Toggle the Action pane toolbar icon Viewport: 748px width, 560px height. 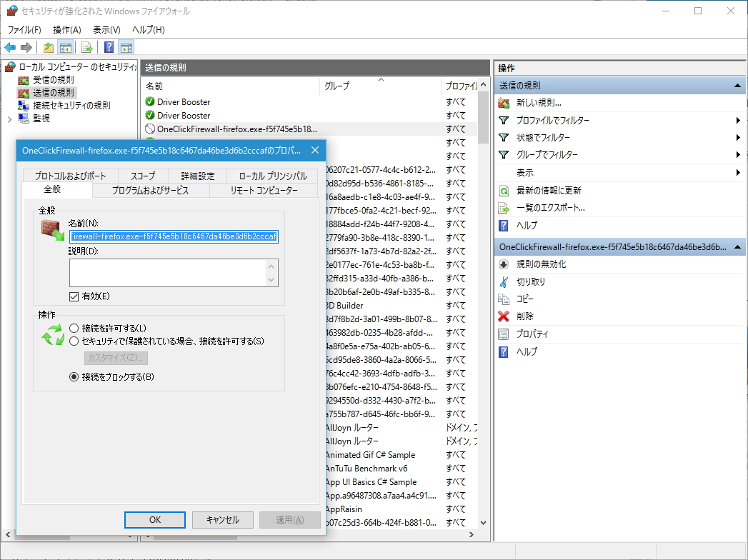tap(126, 47)
